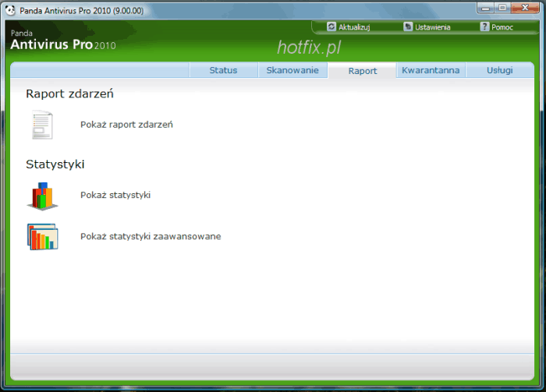Click the 'Pokaż raport zdarzeń' link
This screenshot has width=546, height=392.
[126, 124]
